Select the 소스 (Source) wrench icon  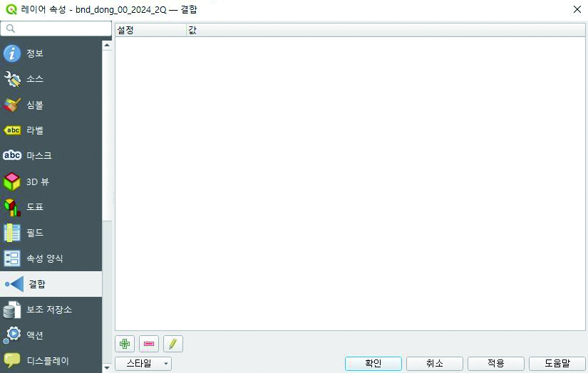coord(12,79)
